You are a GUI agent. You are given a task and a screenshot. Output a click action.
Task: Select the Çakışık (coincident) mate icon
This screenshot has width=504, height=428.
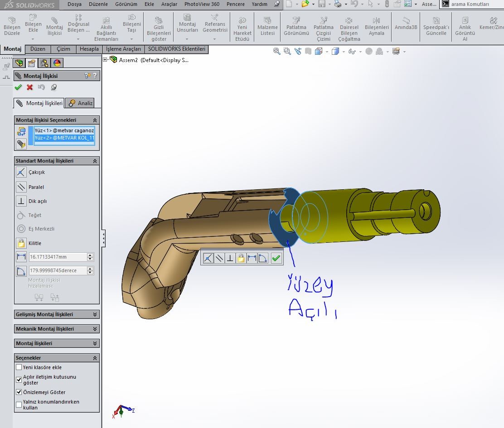pos(21,172)
